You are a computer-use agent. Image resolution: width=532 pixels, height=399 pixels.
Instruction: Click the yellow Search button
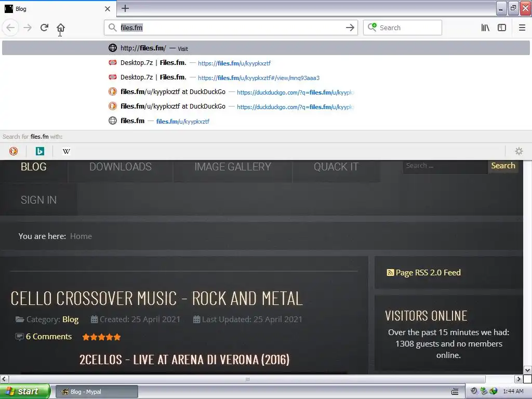[503, 166]
